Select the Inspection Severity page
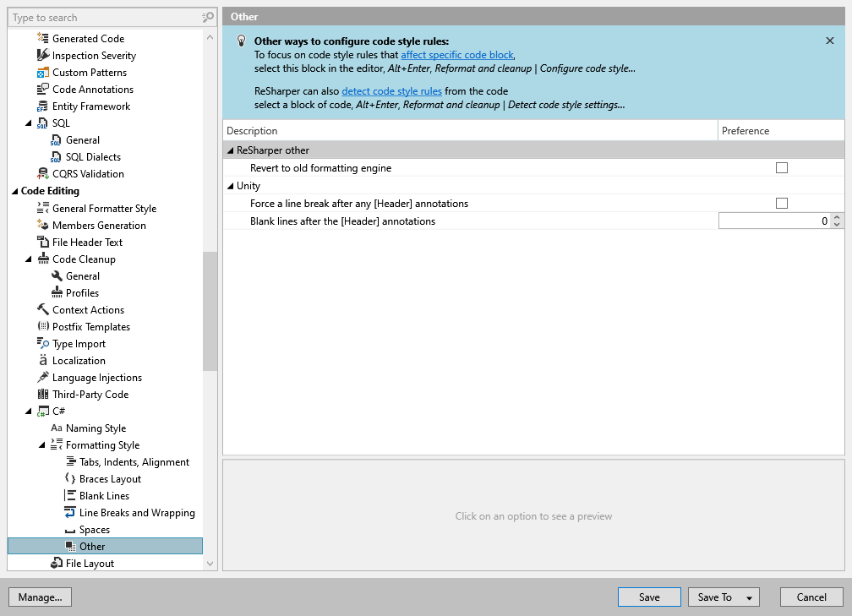Screen dimensions: 852x616 pyautogui.click(x=94, y=56)
